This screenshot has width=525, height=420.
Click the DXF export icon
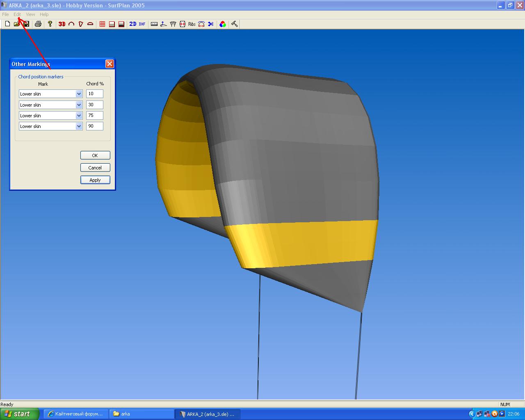(142, 24)
